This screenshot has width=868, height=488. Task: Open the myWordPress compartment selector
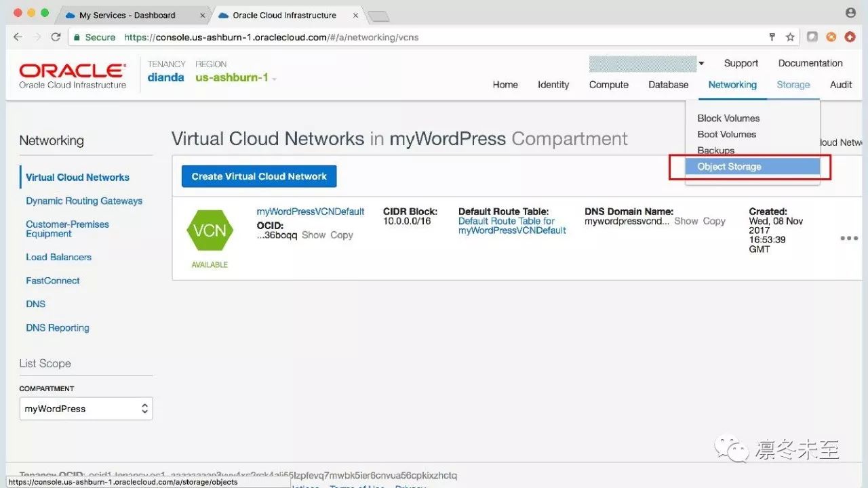pyautogui.click(x=86, y=409)
